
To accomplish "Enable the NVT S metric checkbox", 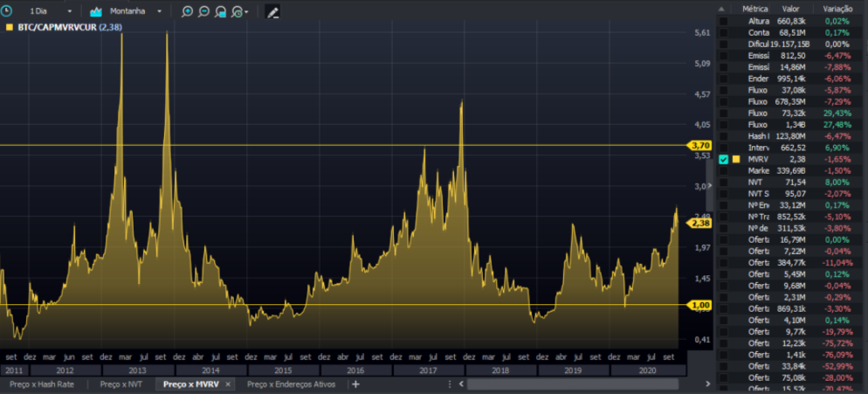I will click(x=724, y=194).
